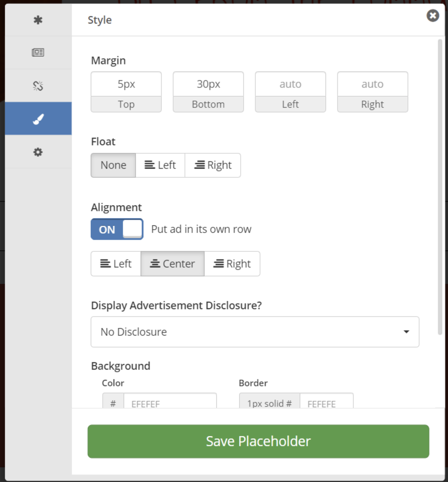Screen dimensions: 448x482
Task: Choose Right alignment option
Action: tap(232, 264)
